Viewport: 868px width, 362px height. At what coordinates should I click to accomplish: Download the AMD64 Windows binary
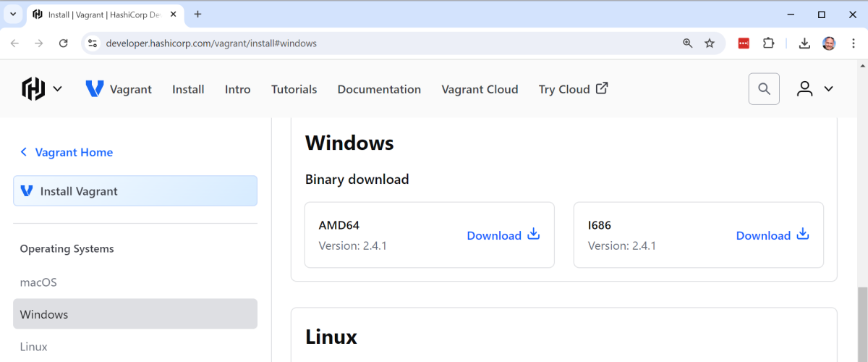pos(503,235)
